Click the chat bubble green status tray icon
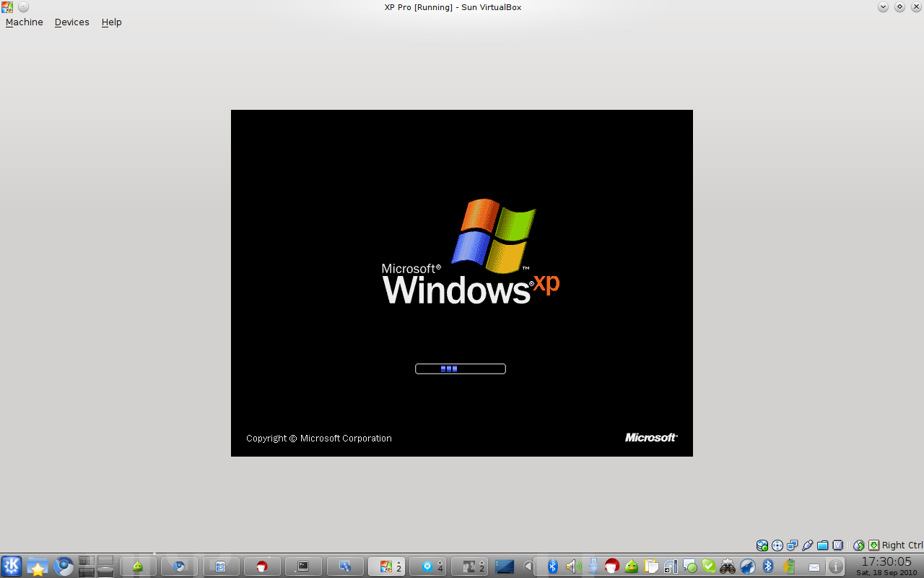This screenshot has height=578, width=924. (690, 566)
